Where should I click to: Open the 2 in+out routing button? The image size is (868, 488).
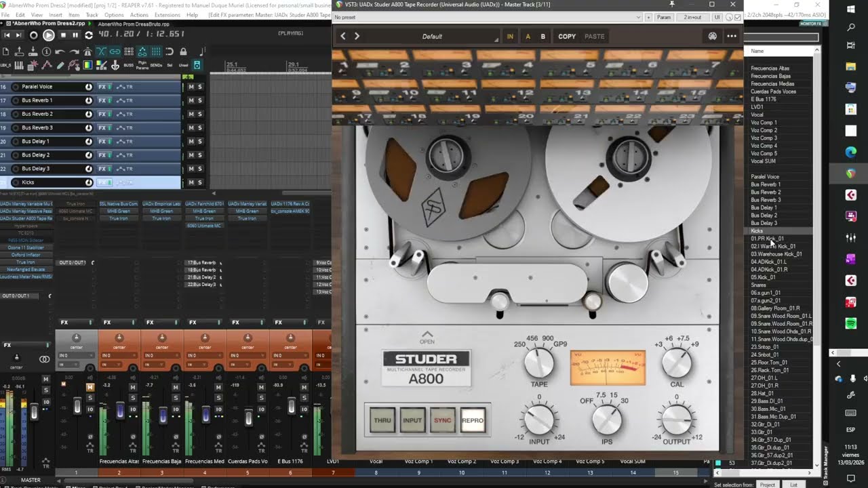point(693,17)
